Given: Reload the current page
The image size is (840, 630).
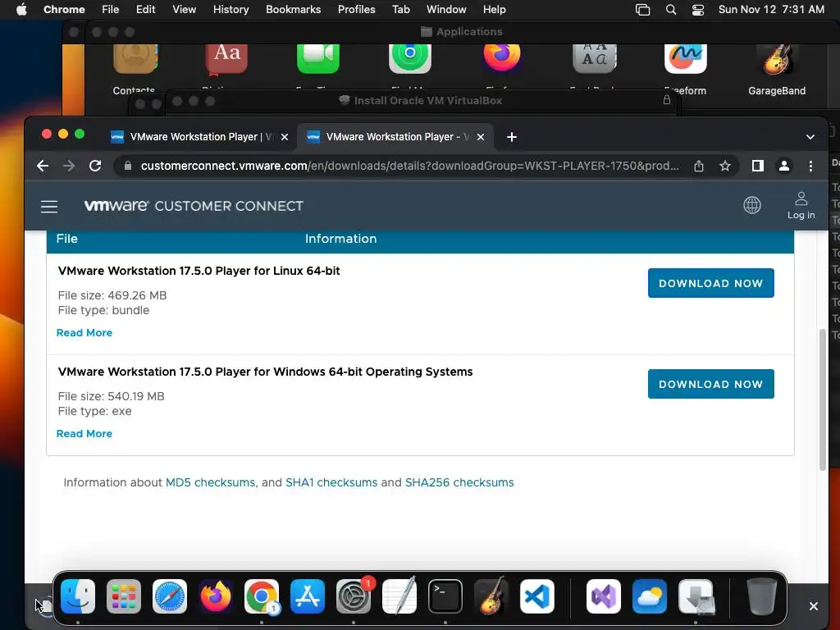Looking at the screenshot, I should point(95,166).
